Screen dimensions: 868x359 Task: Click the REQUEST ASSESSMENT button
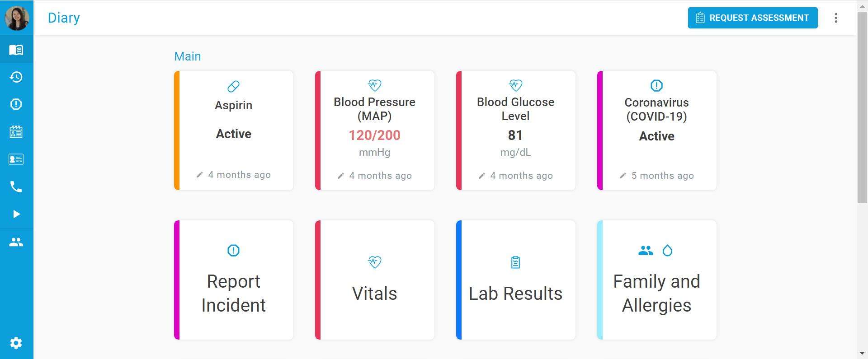coord(752,18)
